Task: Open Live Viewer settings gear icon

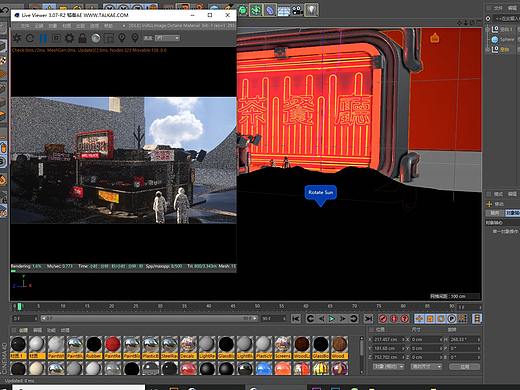Action: [69, 38]
